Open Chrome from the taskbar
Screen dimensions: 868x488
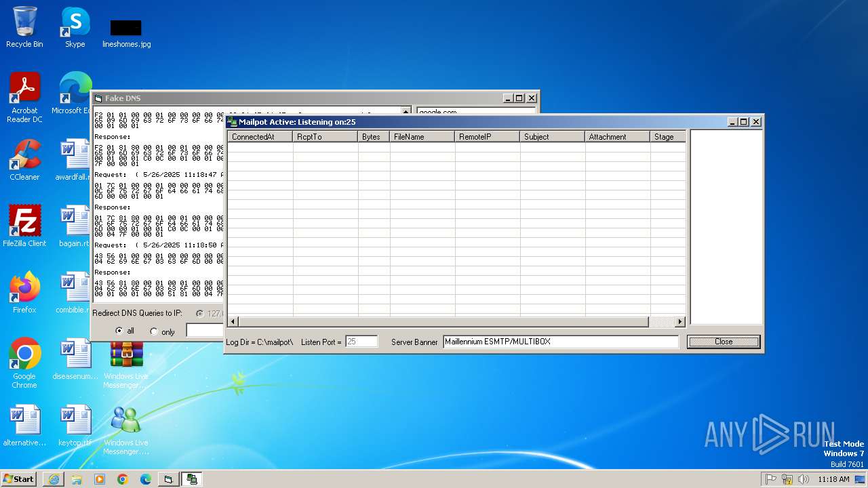123,479
